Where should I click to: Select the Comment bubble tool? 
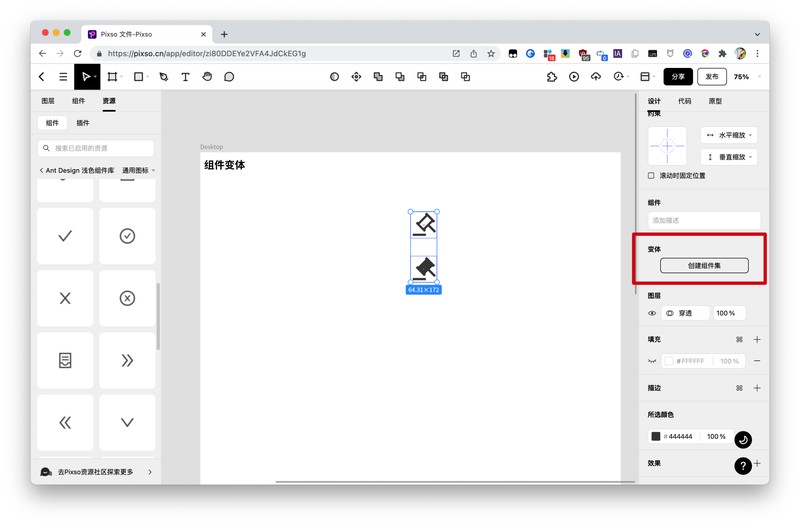pos(229,77)
